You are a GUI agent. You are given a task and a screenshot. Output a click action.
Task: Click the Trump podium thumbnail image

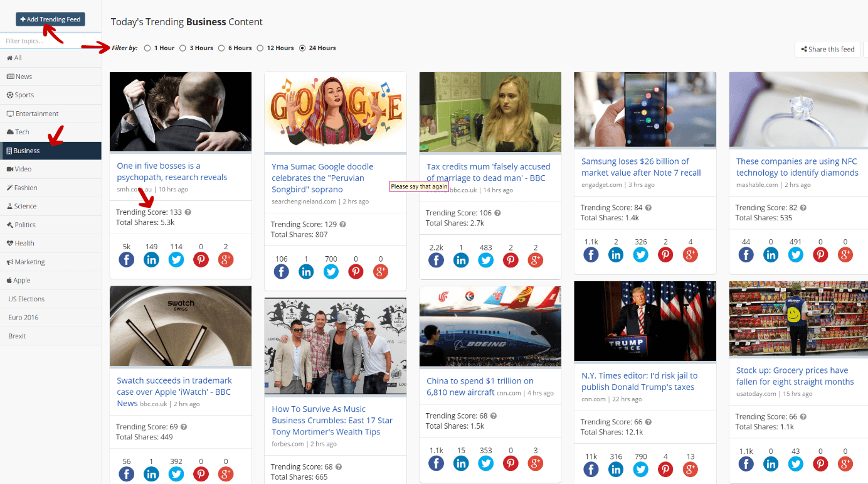point(645,321)
